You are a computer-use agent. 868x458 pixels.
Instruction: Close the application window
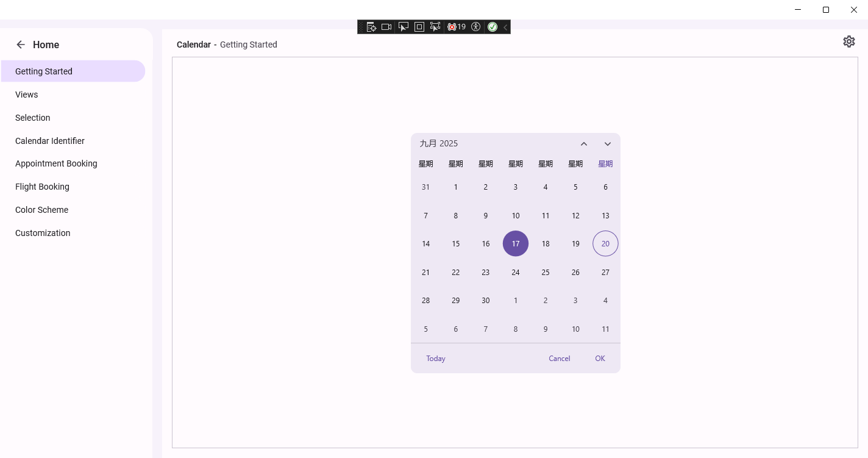click(x=854, y=10)
